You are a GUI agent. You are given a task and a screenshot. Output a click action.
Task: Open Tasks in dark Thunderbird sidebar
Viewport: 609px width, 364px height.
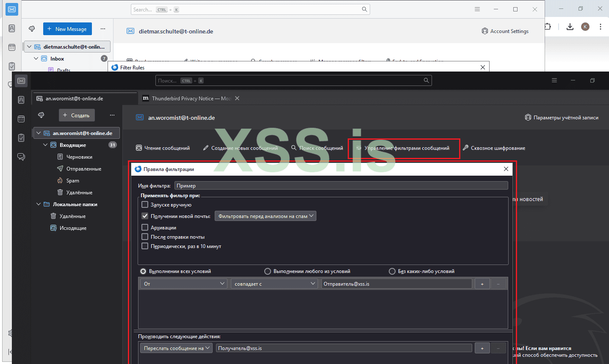[x=21, y=138]
